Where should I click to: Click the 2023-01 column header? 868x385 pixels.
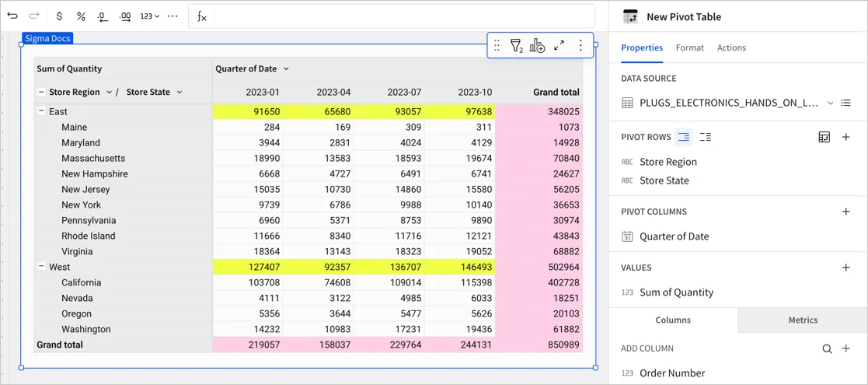click(263, 93)
